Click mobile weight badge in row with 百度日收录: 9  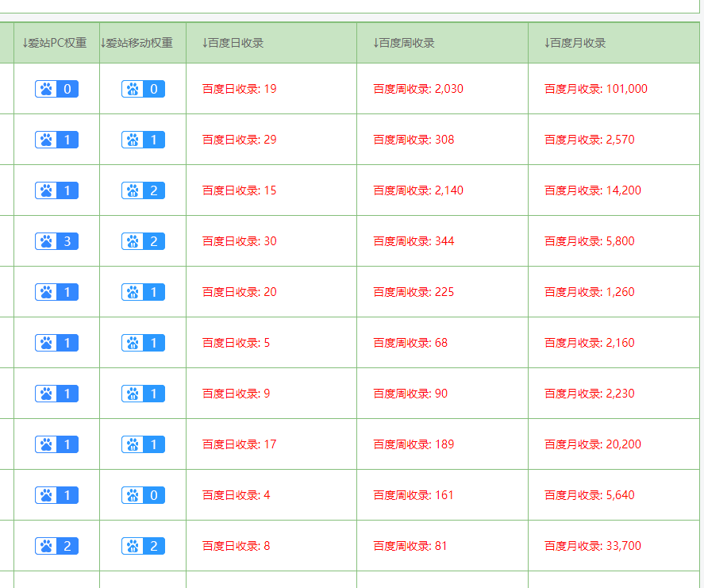pos(143,394)
